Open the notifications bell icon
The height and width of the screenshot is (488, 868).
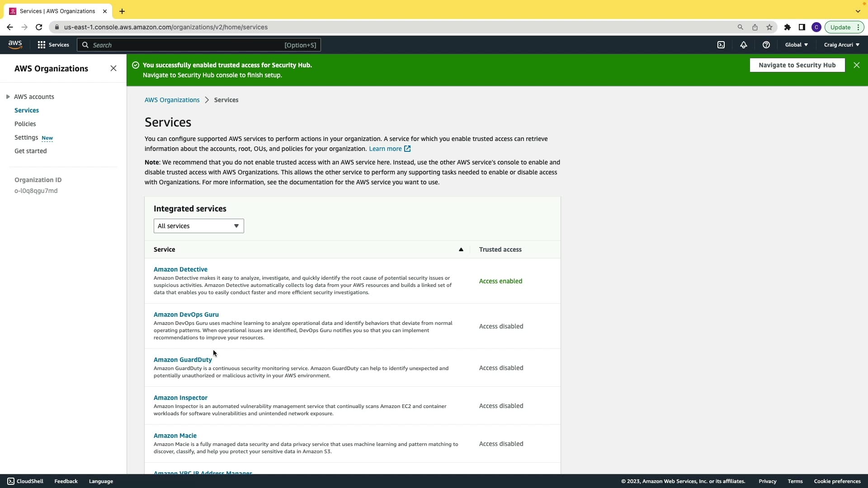click(744, 45)
